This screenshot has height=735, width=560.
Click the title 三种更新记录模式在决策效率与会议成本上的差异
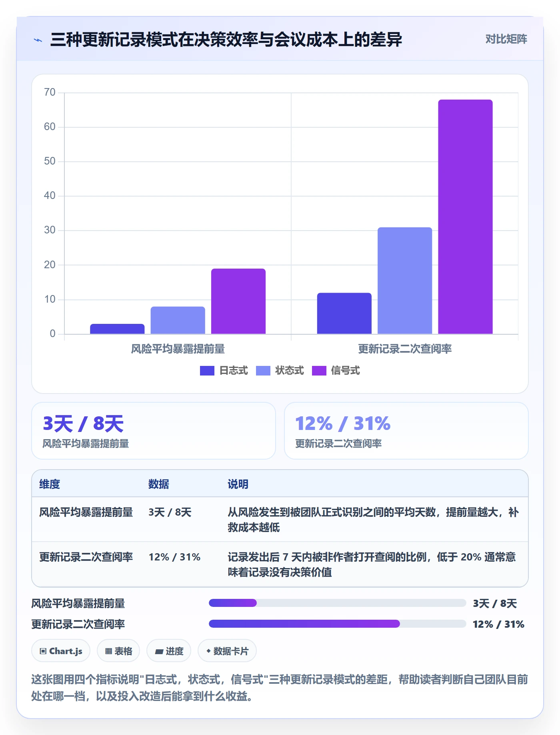226,40
